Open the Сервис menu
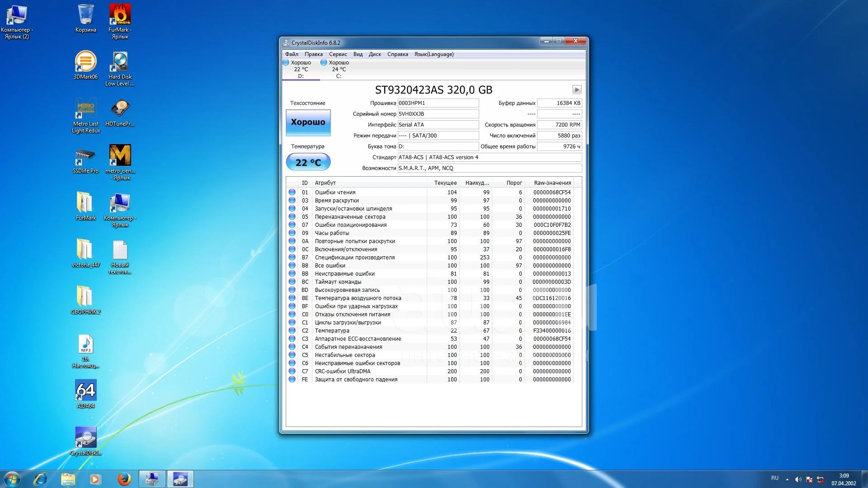 (x=338, y=54)
